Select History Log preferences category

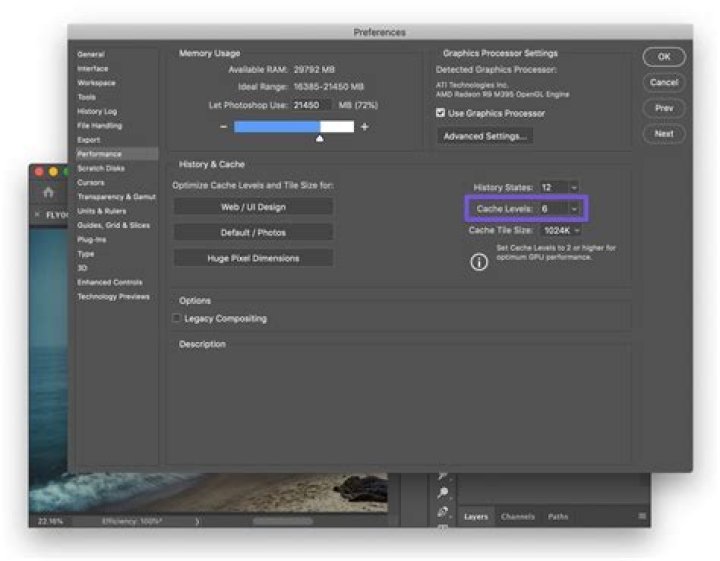tap(97, 111)
